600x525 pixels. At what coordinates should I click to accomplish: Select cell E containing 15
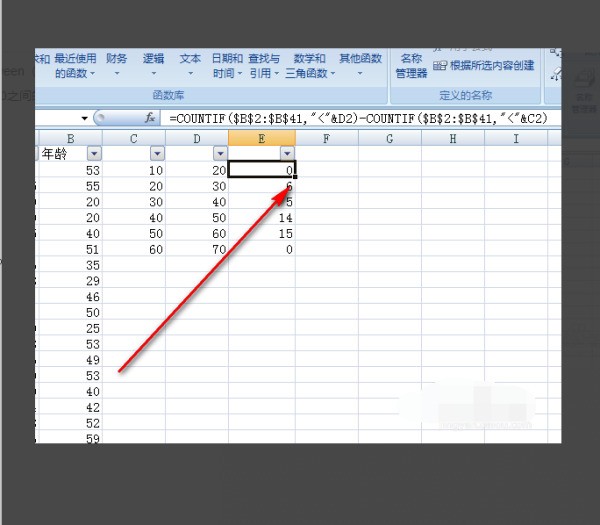click(262, 233)
